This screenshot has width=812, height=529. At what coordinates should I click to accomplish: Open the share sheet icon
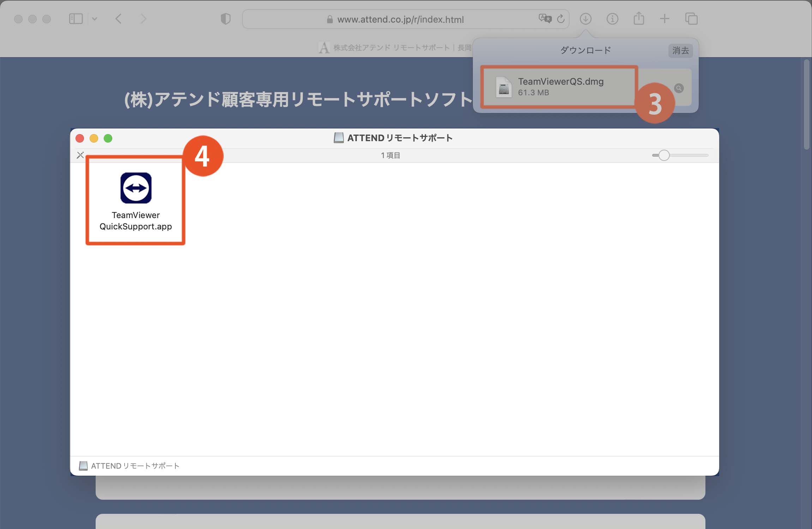(x=638, y=18)
